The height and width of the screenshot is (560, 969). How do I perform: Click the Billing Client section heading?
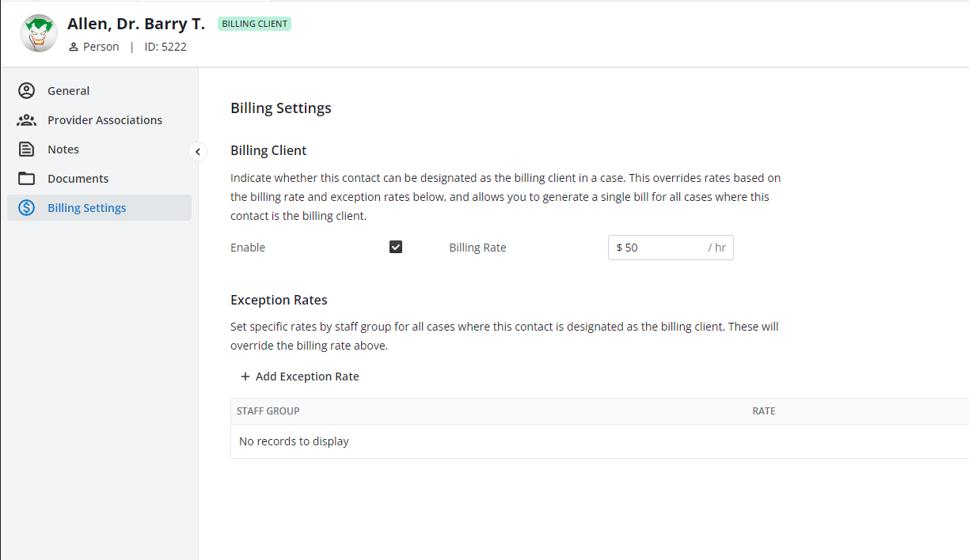[268, 150]
